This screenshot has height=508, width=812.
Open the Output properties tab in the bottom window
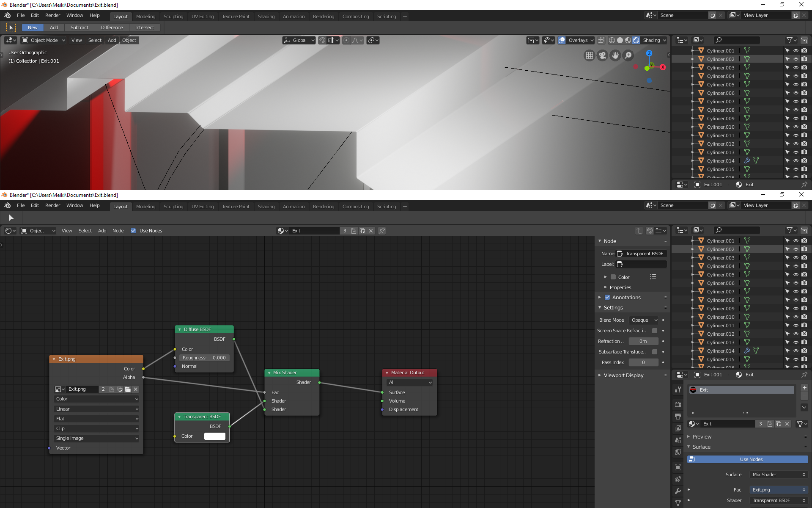[678, 417]
